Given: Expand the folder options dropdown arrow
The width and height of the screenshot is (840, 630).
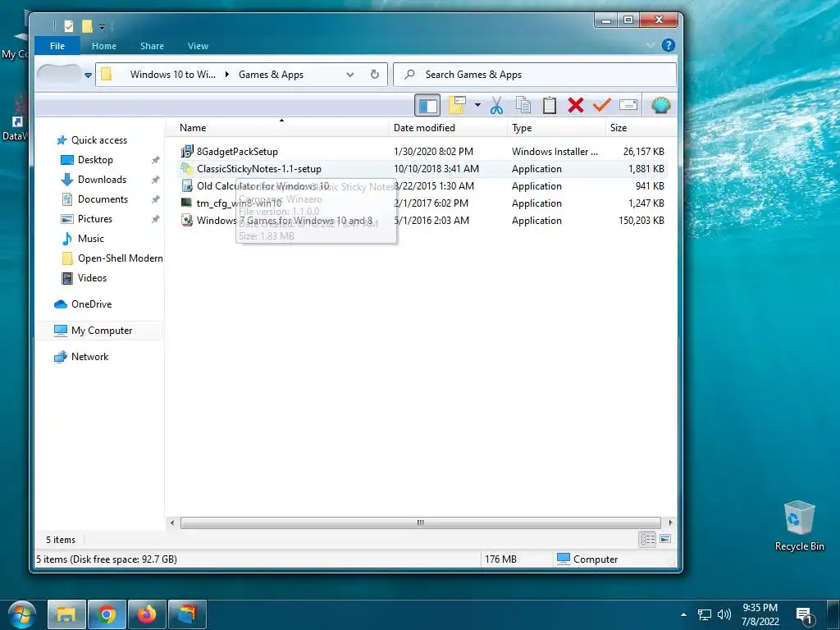Looking at the screenshot, I should tap(477, 105).
